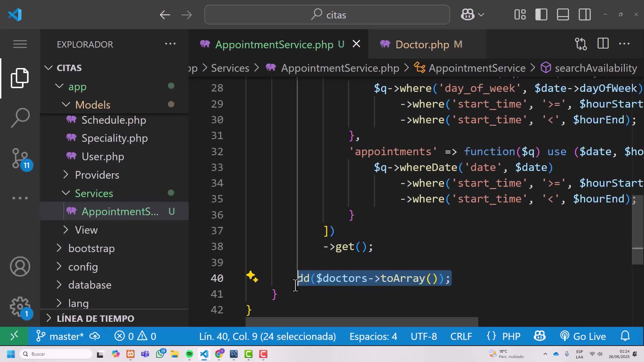Open the Copilot chat icon in title bar
The width and height of the screenshot is (644, 362).
(x=468, y=15)
